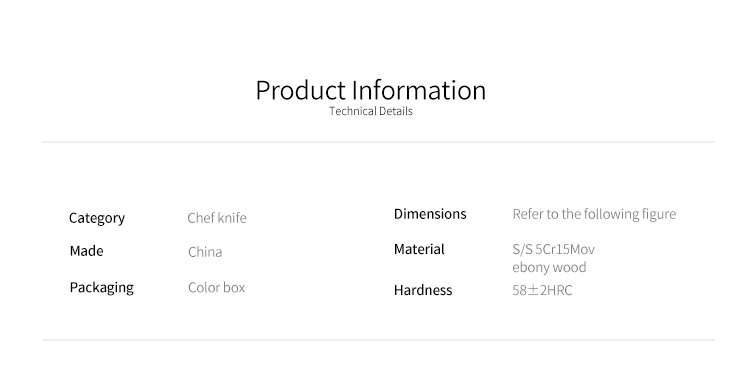
Task: Click the Product Information heading
Action: point(371,90)
